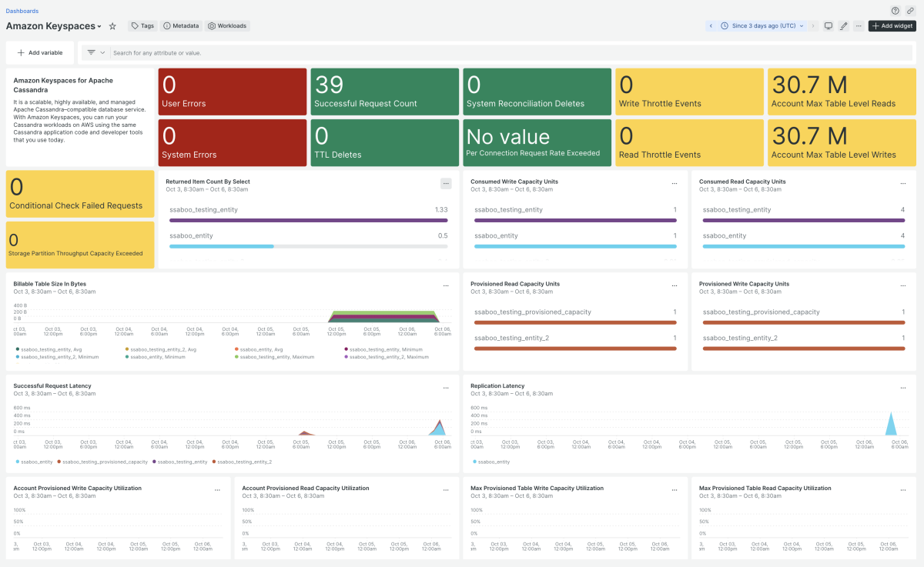
Task: Toggle ssaboo_entity, Minimum legend series
Action: point(155,357)
